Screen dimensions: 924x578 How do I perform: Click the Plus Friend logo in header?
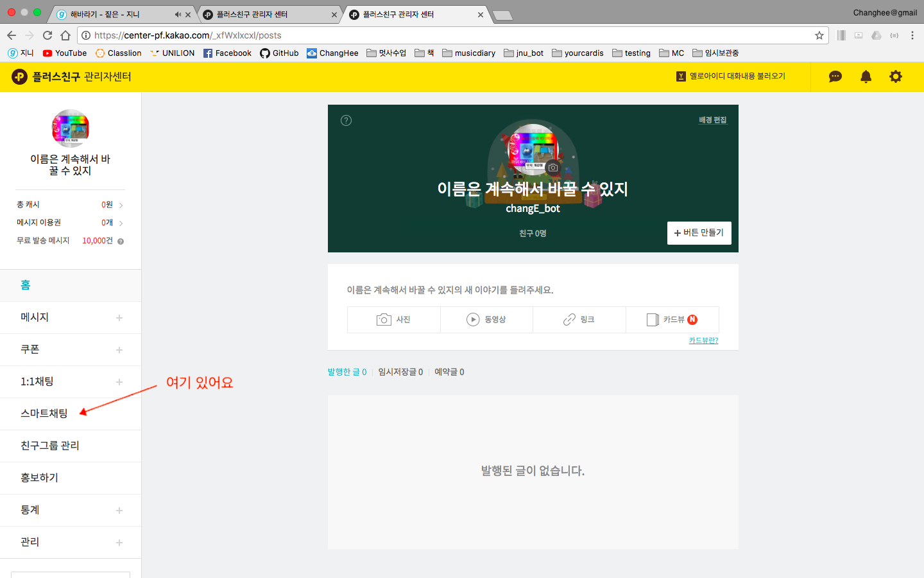[x=71, y=76]
